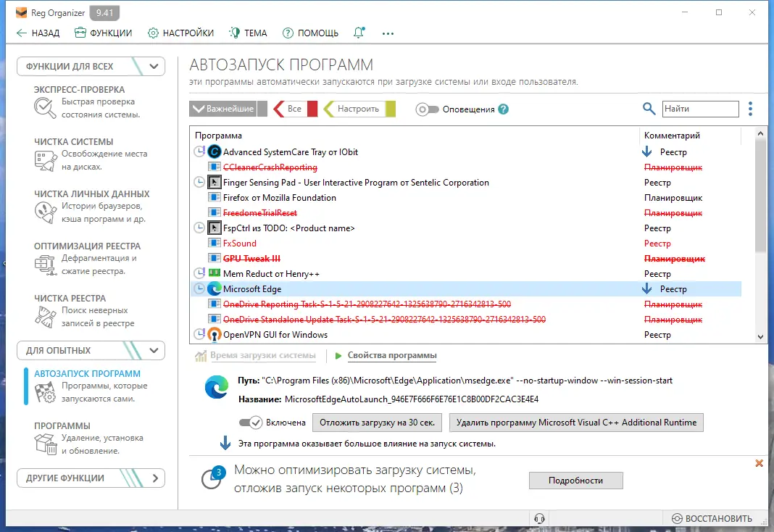Click the clock icon beside Advanced SystemCare
774x532 pixels.
(199, 151)
